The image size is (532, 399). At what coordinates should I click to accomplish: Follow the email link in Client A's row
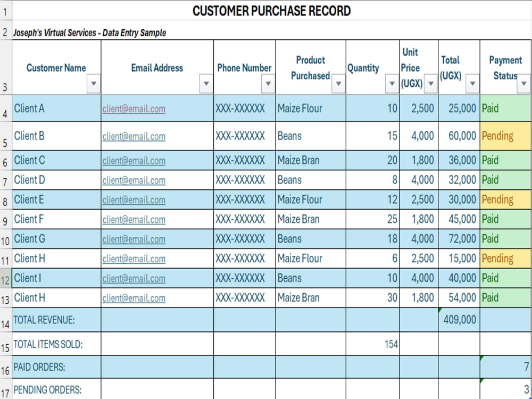click(x=134, y=109)
